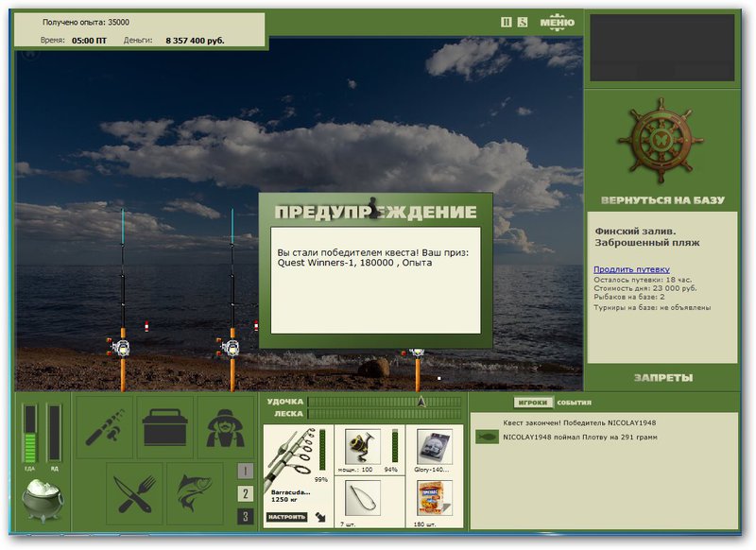Click the ЕДА food level bar
Viewport: 756px width, 550px height.
pos(30,434)
